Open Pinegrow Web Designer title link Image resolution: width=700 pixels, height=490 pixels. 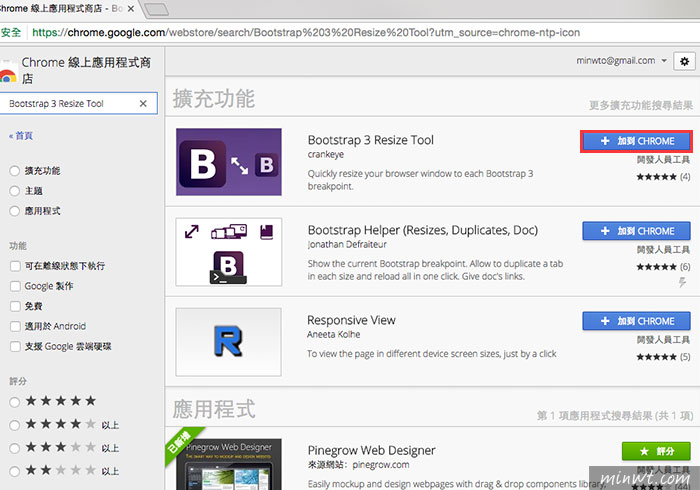tap(371, 450)
